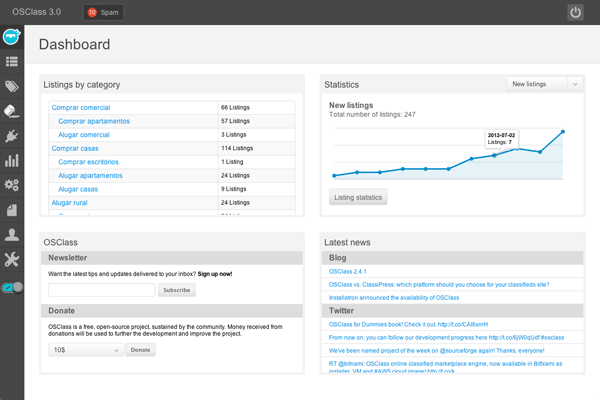Viewport: 600px width, 400px height.
Task: Click the Donate button
Action: tap(141, 350)
